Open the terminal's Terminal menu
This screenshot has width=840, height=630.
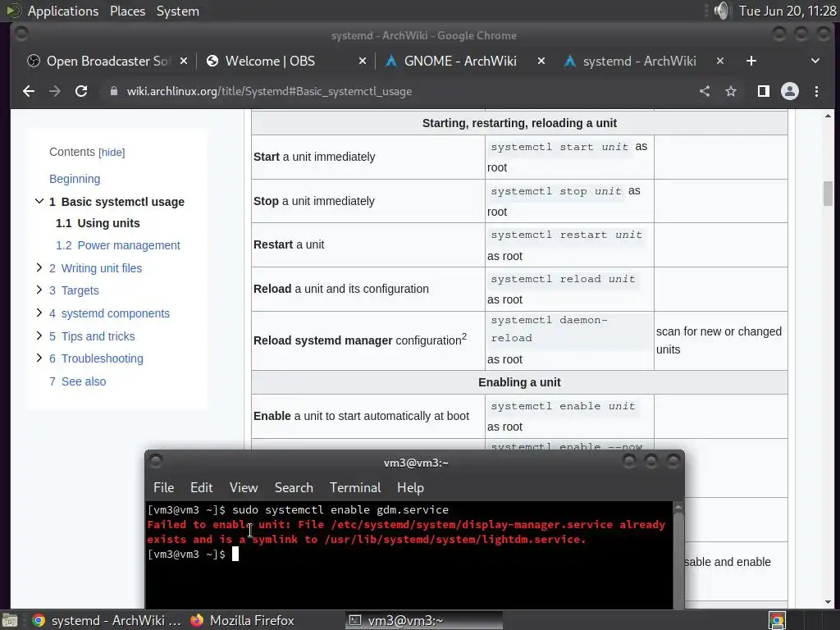tap(355, 487)
